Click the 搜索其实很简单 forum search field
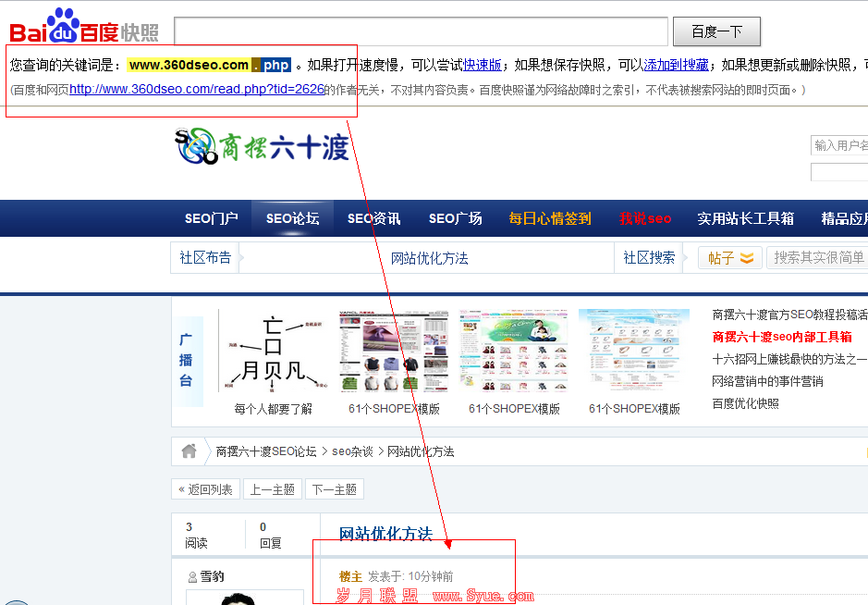 click(818, 258)
